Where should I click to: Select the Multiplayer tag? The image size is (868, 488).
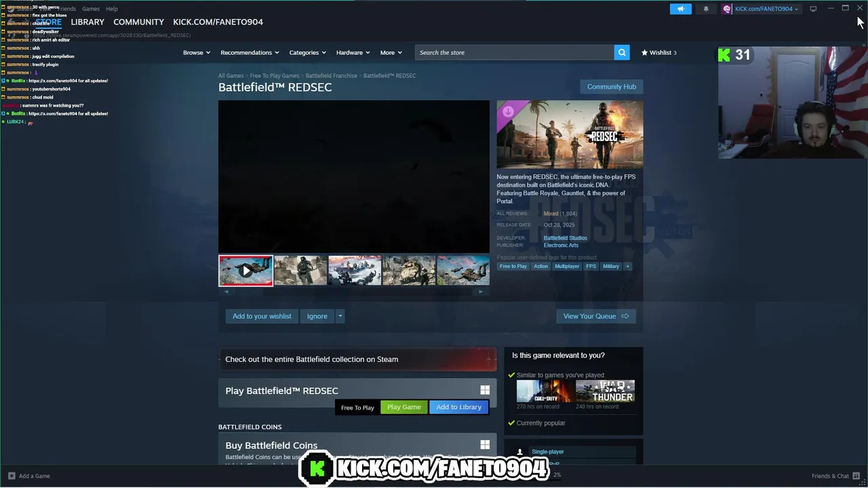pos(567,266)
